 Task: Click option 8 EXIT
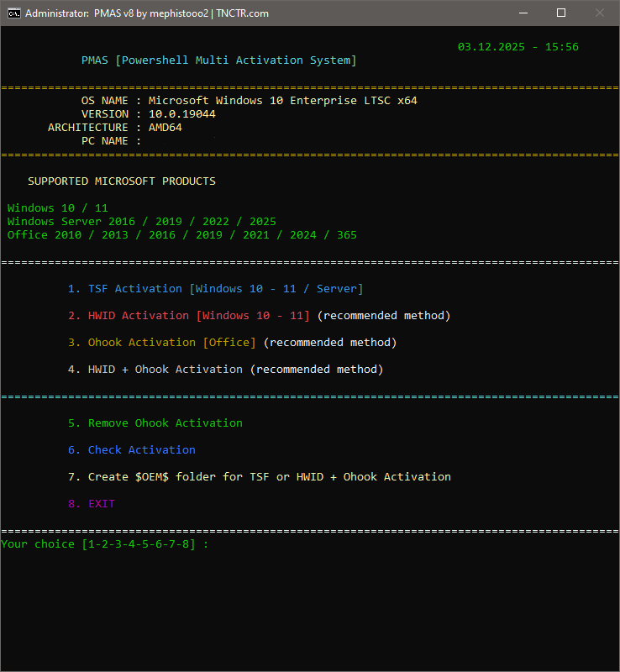click(92, 503)
